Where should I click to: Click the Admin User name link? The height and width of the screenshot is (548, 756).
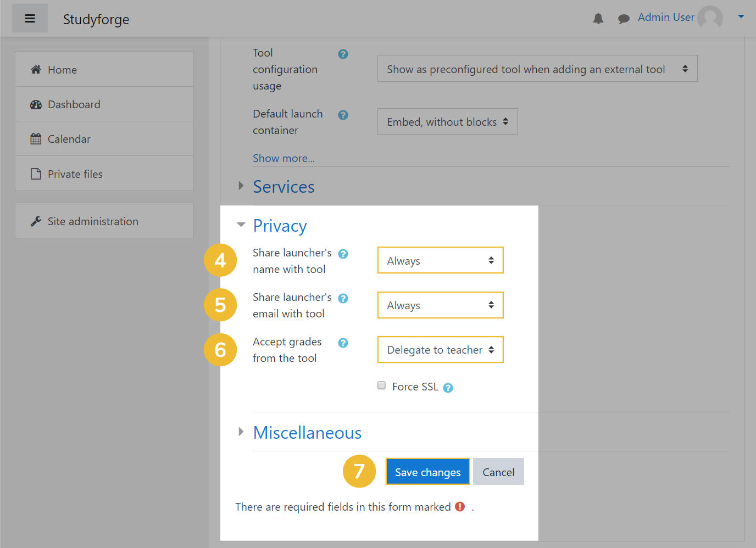(x=666, y=17)
